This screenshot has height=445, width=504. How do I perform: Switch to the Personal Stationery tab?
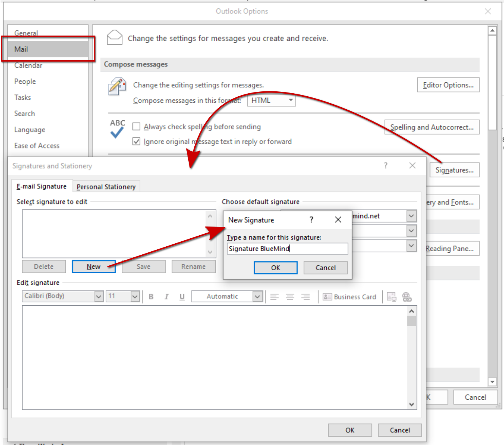click(106, 187)
